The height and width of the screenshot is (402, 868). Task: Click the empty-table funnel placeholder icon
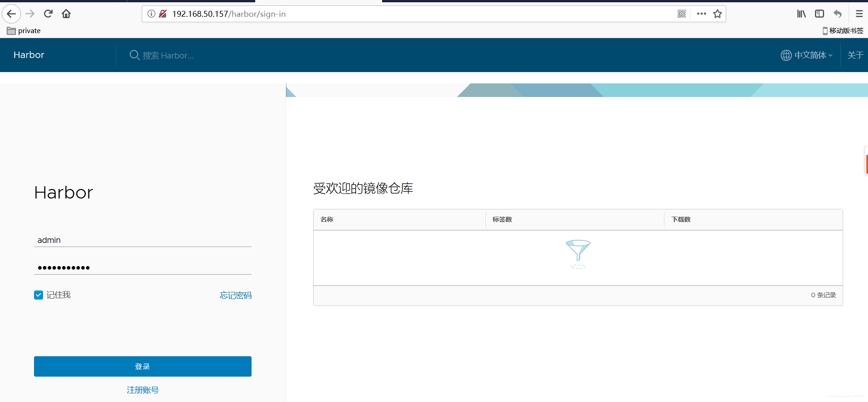pos(578,254)
